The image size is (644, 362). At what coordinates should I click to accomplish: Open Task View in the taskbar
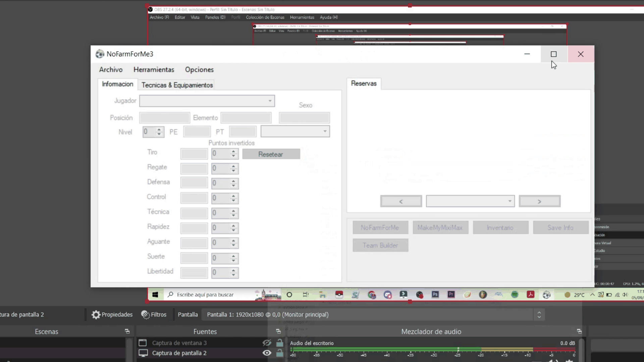click(x=306, y=295)
